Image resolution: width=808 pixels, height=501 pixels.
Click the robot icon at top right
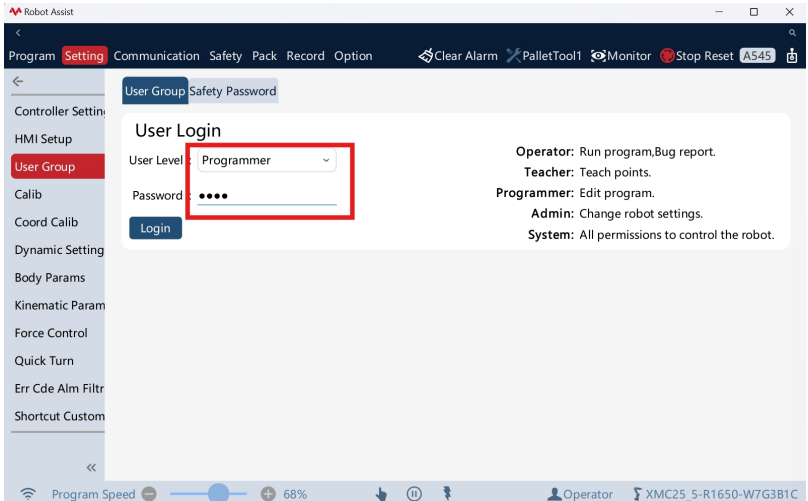click(792, 56)
